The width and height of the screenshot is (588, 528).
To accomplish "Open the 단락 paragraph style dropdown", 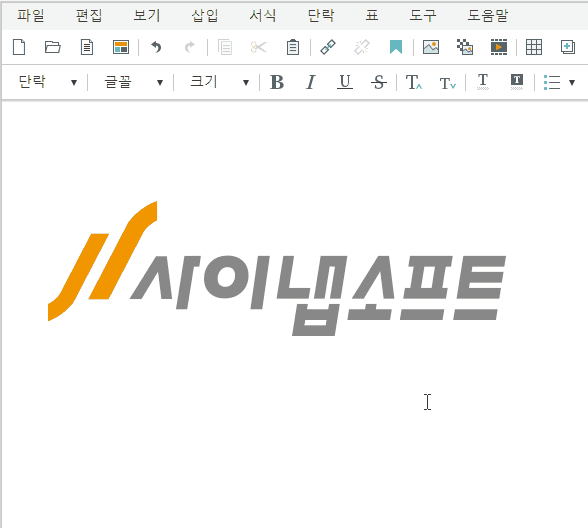I will click(x=47, y=82).
